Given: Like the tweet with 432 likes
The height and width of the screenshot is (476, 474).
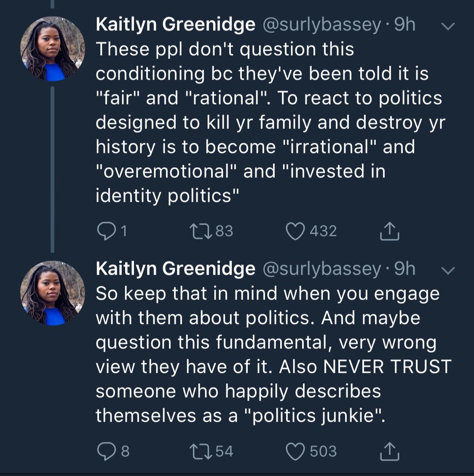Looking at the screenshot, I should [x=295, y=231].
